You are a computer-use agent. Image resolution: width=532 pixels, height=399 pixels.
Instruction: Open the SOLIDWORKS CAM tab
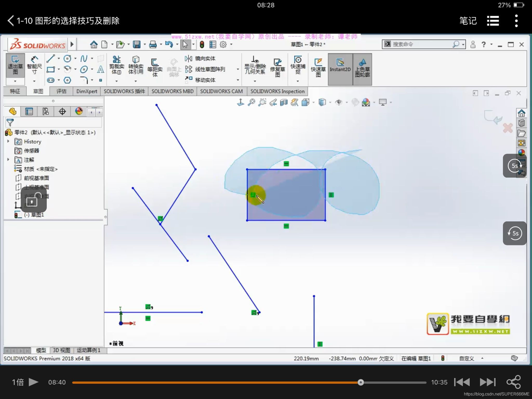(221, 91)
